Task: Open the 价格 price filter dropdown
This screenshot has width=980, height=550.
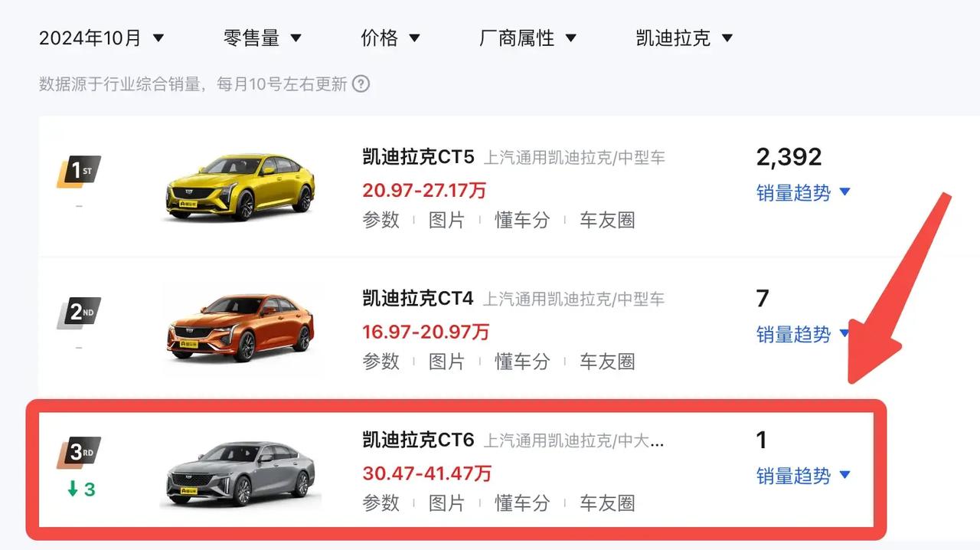Action: 390,38
